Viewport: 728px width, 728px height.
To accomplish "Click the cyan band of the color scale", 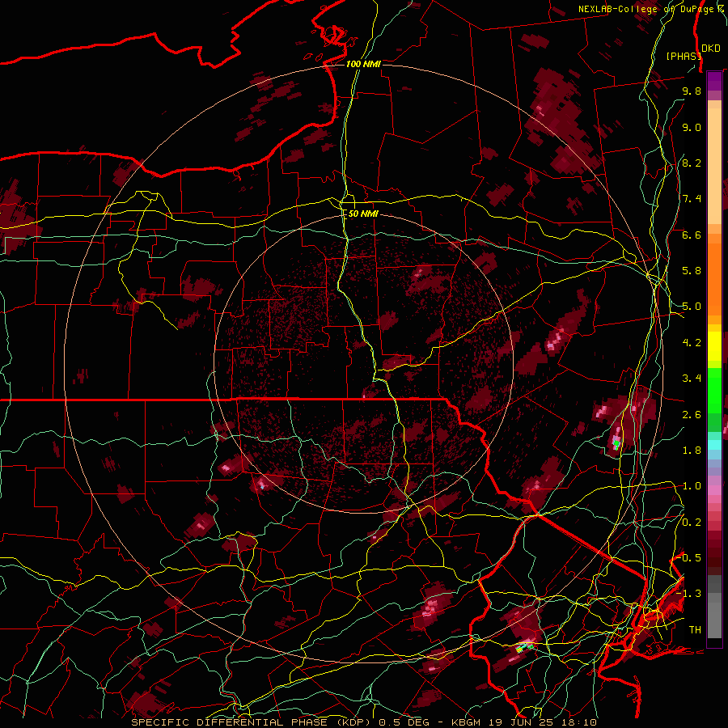I will [x=714, y=444].
